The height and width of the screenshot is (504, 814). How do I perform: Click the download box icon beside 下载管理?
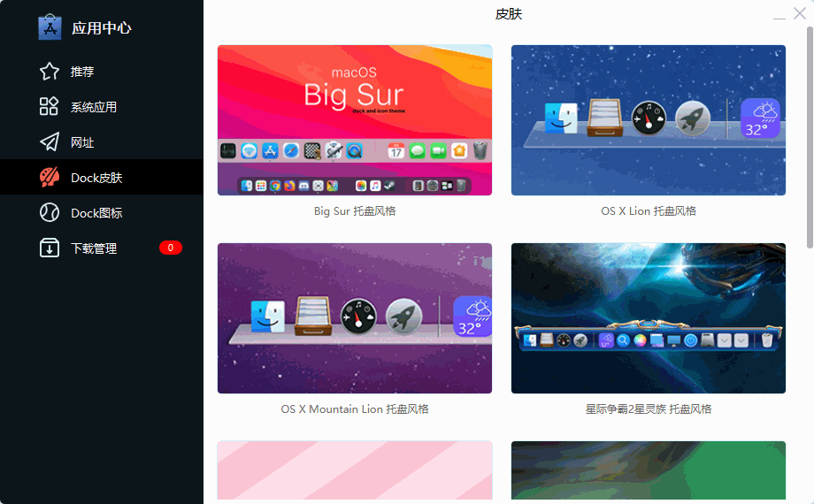point(50,248)
